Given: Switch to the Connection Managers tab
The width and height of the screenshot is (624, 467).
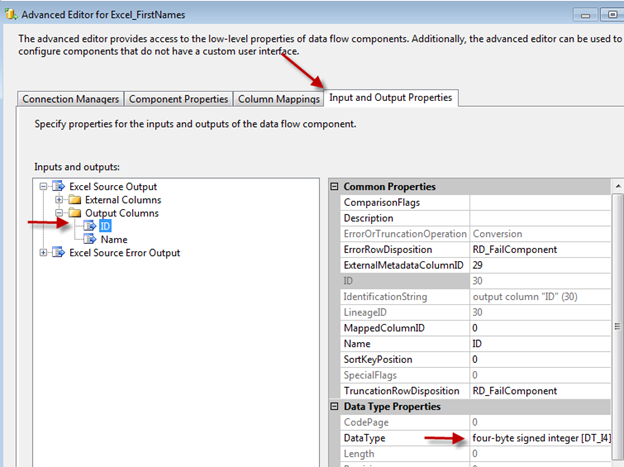Looking at the screenshot, I should [71, 99].
